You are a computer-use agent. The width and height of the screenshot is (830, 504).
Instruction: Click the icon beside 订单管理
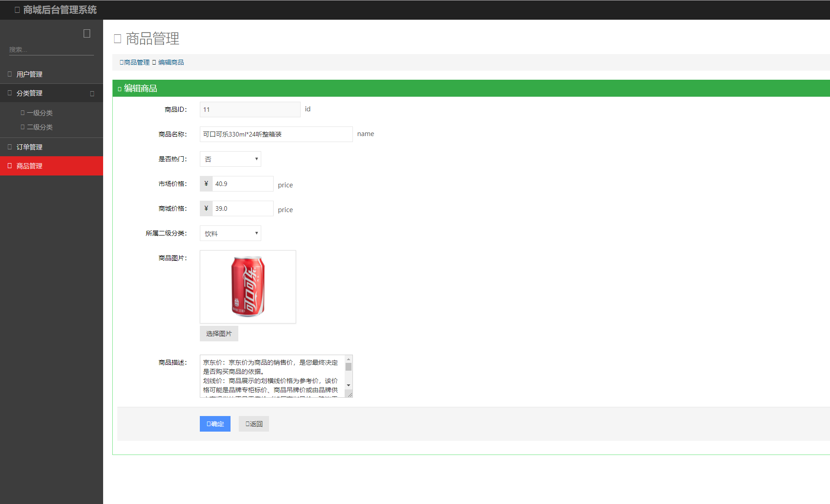10,147
